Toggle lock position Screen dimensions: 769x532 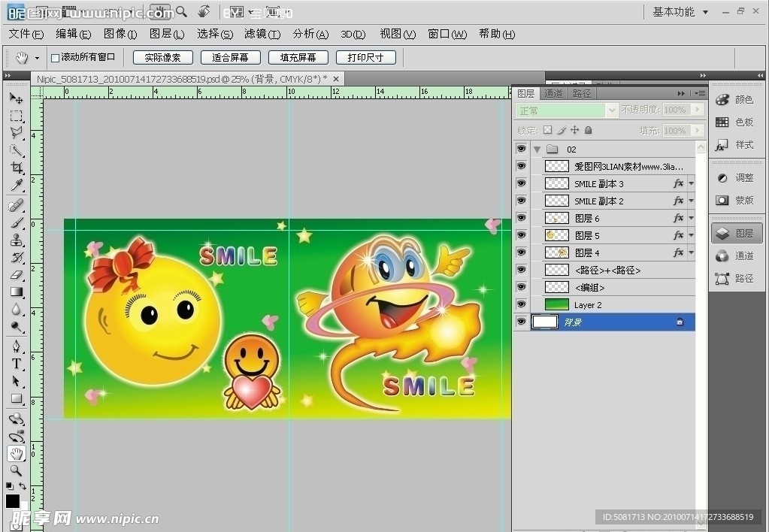pyautogui.click(x=575, y=130)
